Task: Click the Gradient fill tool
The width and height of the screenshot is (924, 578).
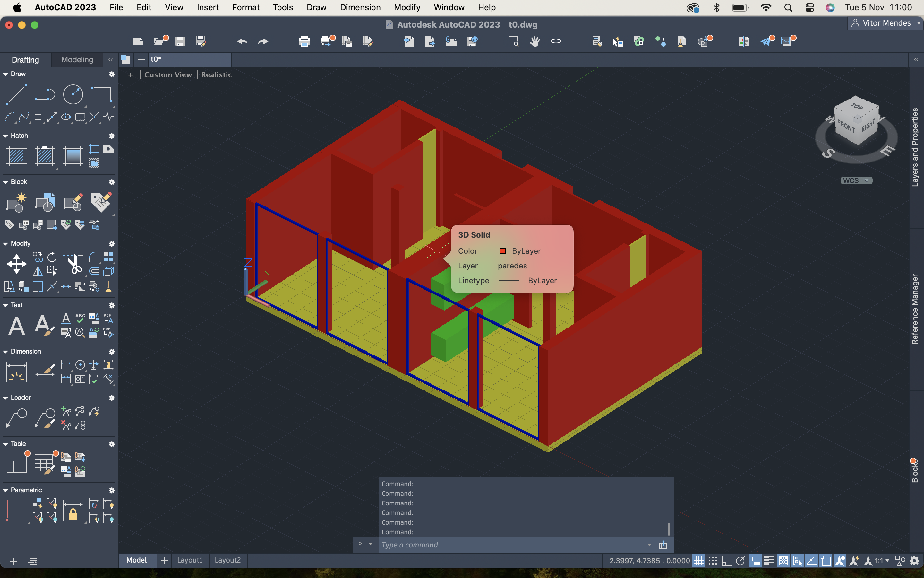Action: pos(73,156)
